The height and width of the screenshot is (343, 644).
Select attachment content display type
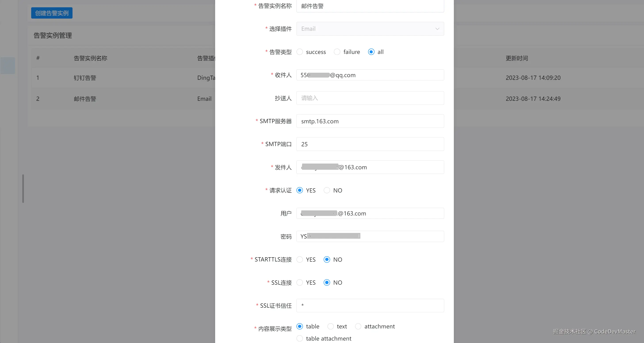coord(358,326)
